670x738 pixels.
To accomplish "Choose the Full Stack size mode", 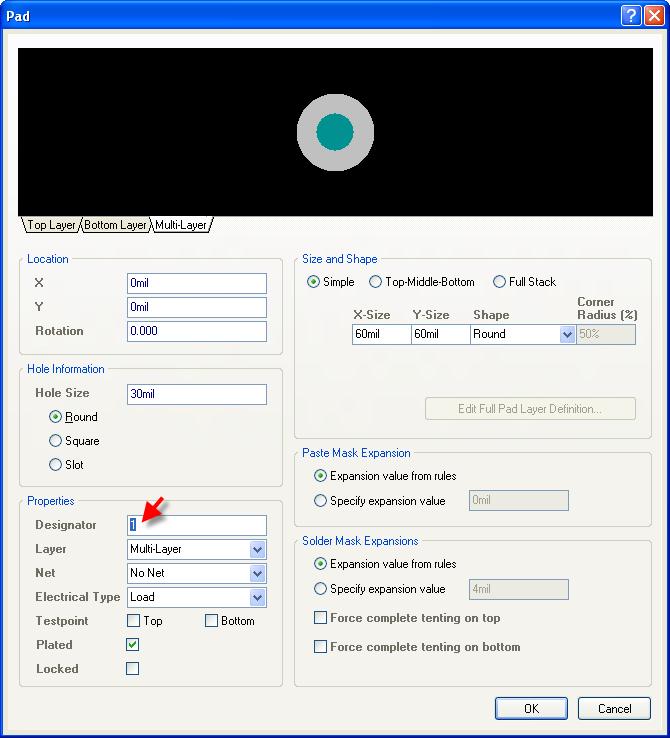I will (x=500, y=282).
